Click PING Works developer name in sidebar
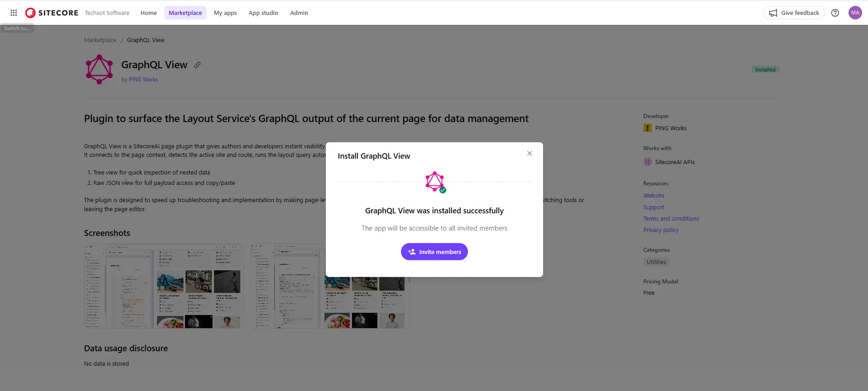This screenshot has width=868, height=391. (x=671, y=128)
